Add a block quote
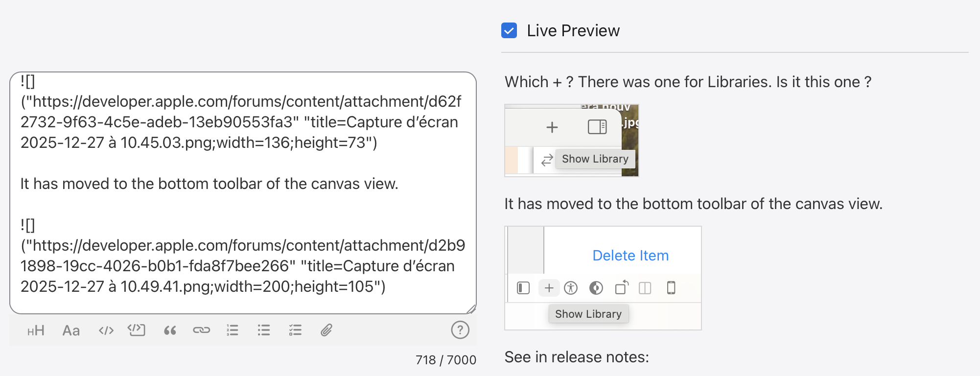 [170, 330]
